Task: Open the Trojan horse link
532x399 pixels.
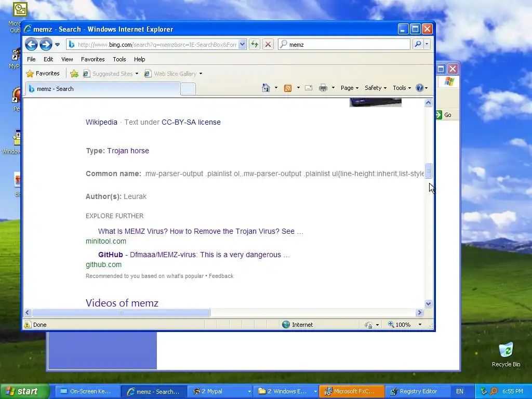Action: point(128,151)
